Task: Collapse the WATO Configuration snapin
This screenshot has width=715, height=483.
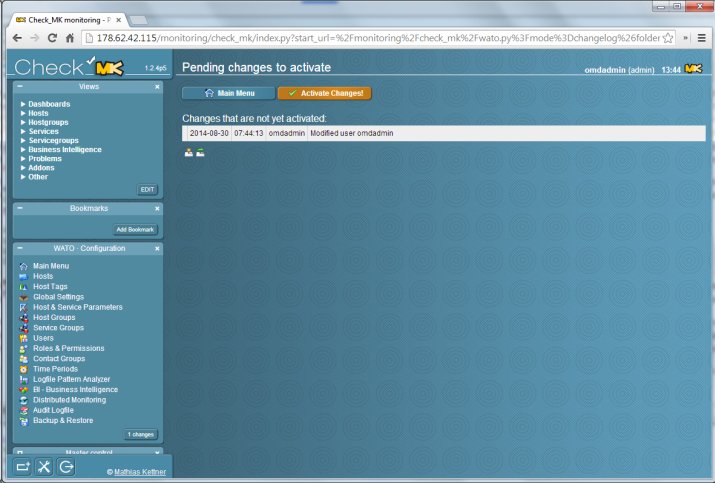Action: tap(20, 248)
